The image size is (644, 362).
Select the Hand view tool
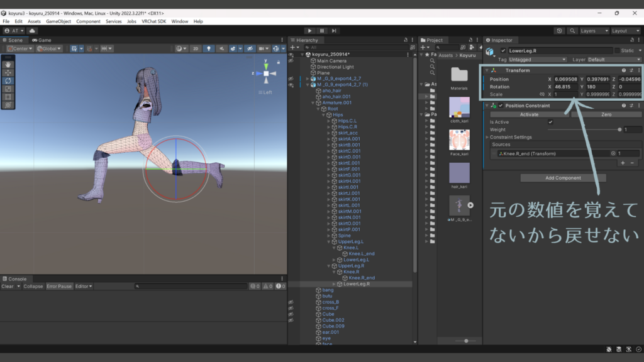pos(8,64)
